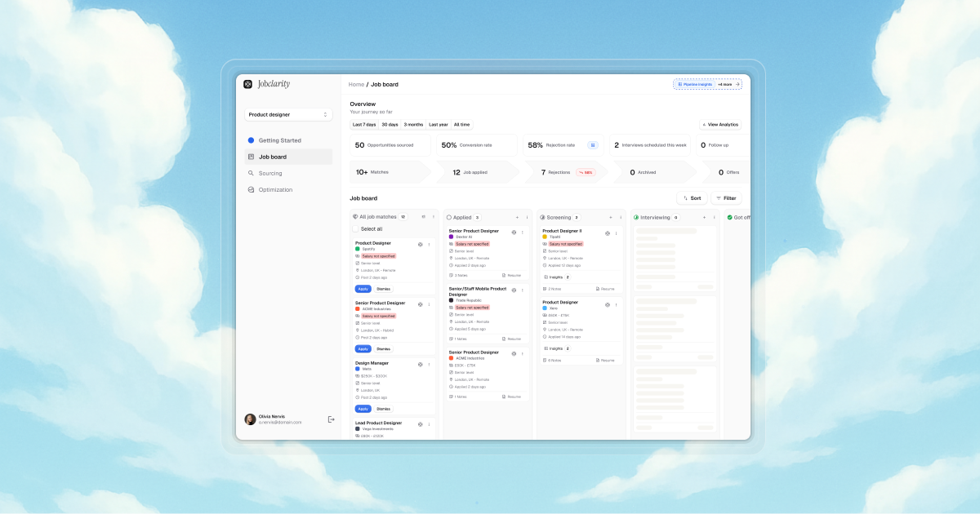Screen dimensions: 980x514
Task: Click the Pipeline insights chip at top right
Action: [x=697, y=84]
